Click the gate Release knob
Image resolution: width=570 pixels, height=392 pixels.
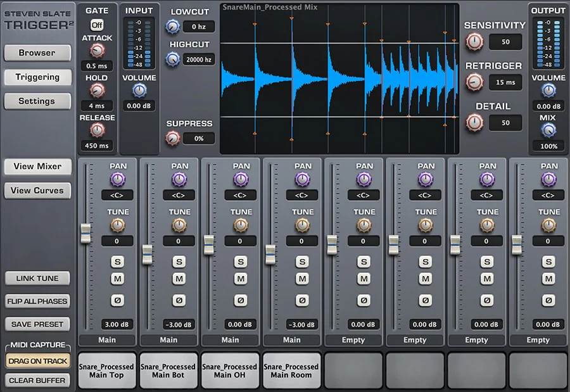click(97, 130)
